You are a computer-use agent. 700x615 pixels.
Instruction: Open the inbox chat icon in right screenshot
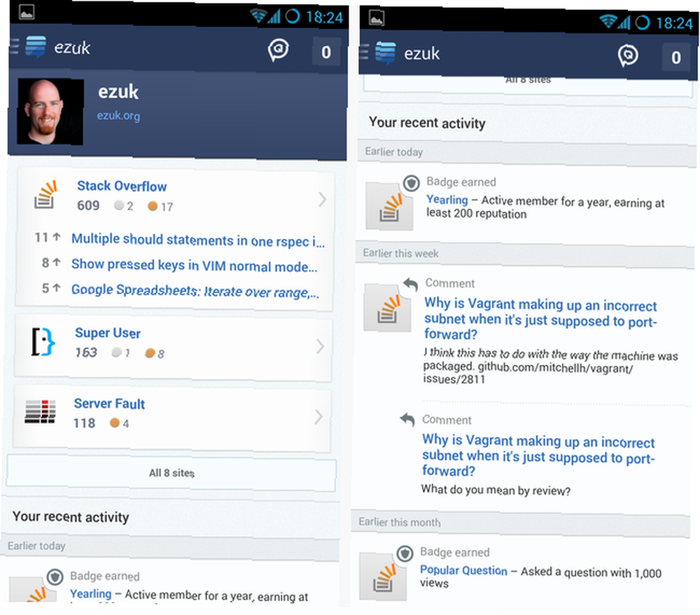(x=628, y=55)
